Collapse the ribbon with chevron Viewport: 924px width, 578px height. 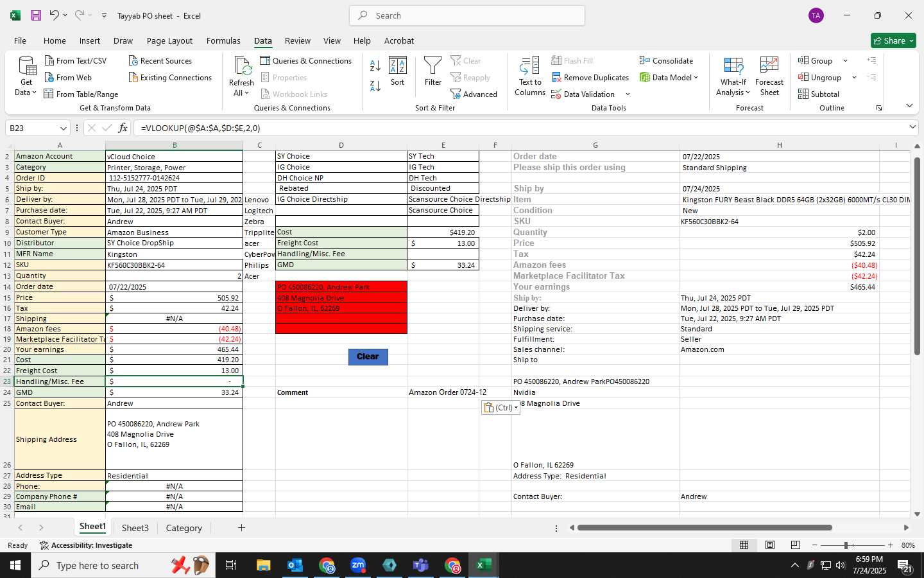[909, 105]
